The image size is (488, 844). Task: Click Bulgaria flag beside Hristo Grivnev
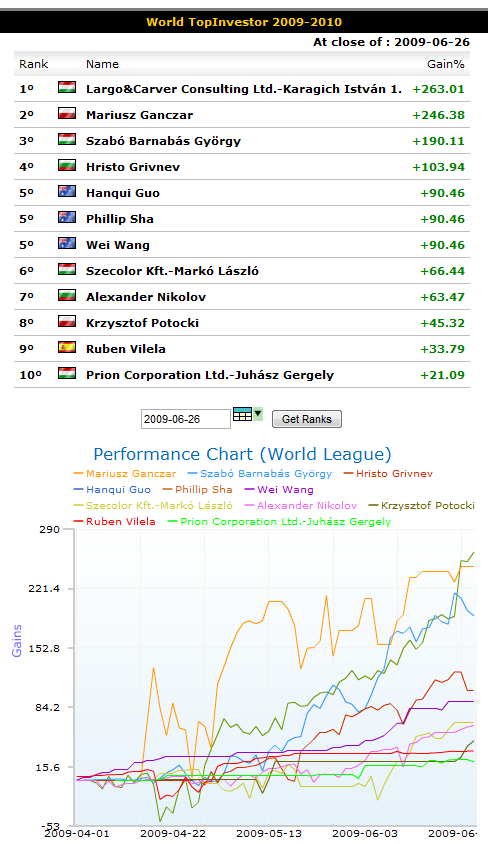click(67, 165)
